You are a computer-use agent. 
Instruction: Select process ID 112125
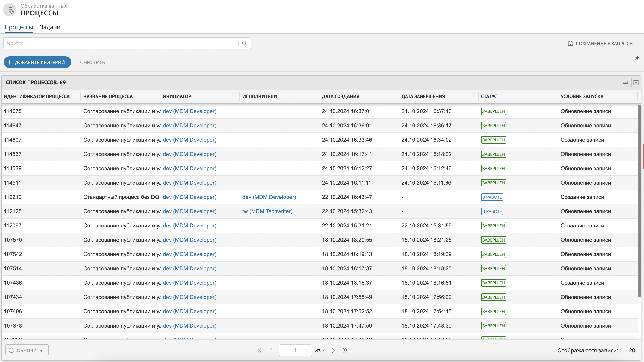point(13,211)
